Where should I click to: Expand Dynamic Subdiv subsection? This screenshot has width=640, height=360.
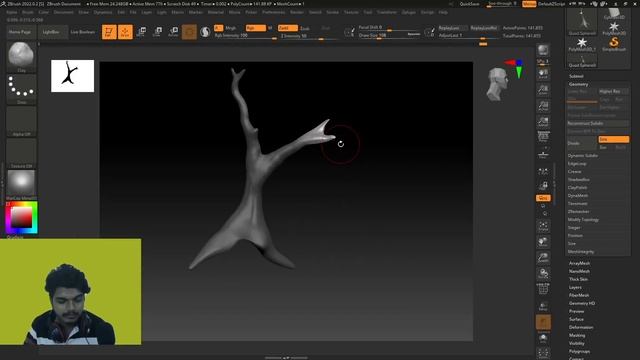point(582,156)
